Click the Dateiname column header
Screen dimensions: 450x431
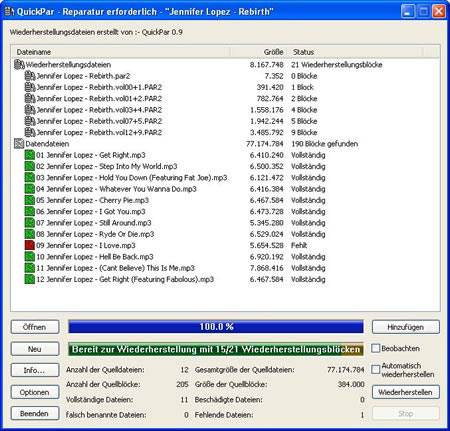pos(121,52)
